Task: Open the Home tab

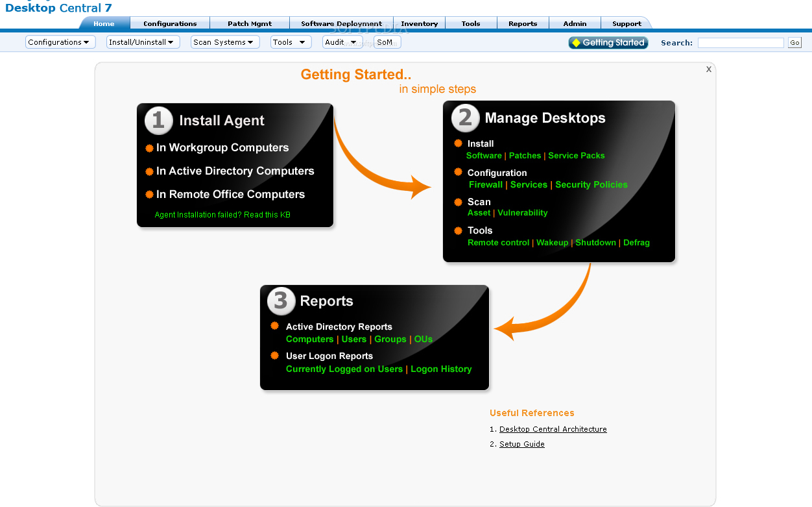Action: pos(104,23)
